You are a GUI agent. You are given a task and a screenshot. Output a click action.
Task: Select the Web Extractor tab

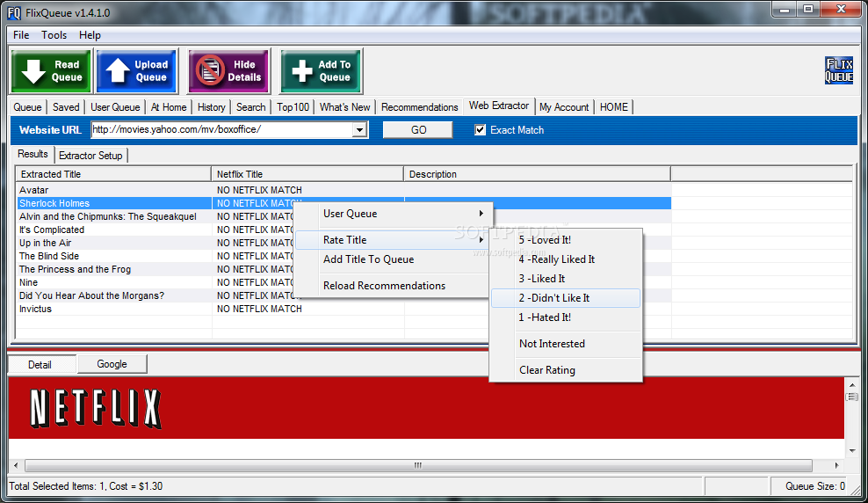pyautogui.click(x=499, y=106)
